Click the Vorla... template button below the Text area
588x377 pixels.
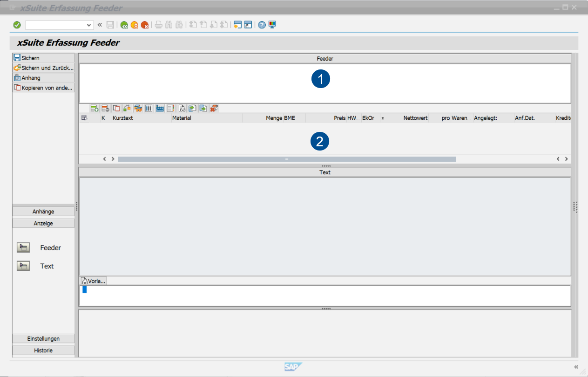93,281
